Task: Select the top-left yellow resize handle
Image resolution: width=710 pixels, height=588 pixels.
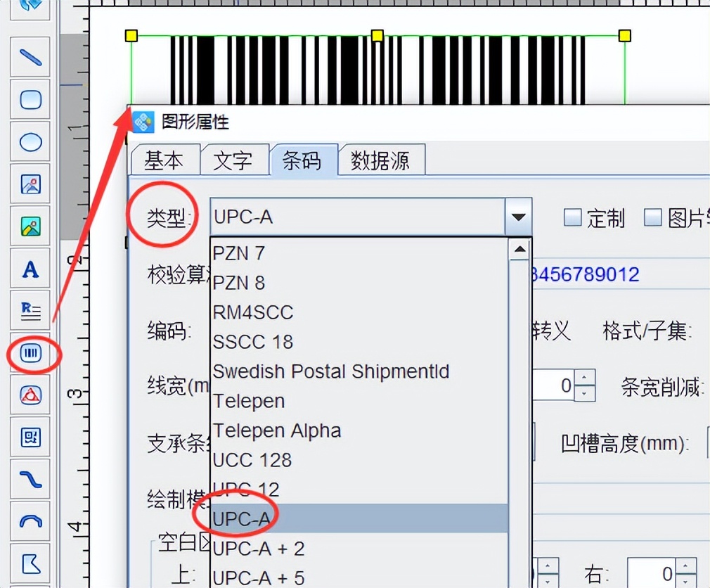Action: 131,36
